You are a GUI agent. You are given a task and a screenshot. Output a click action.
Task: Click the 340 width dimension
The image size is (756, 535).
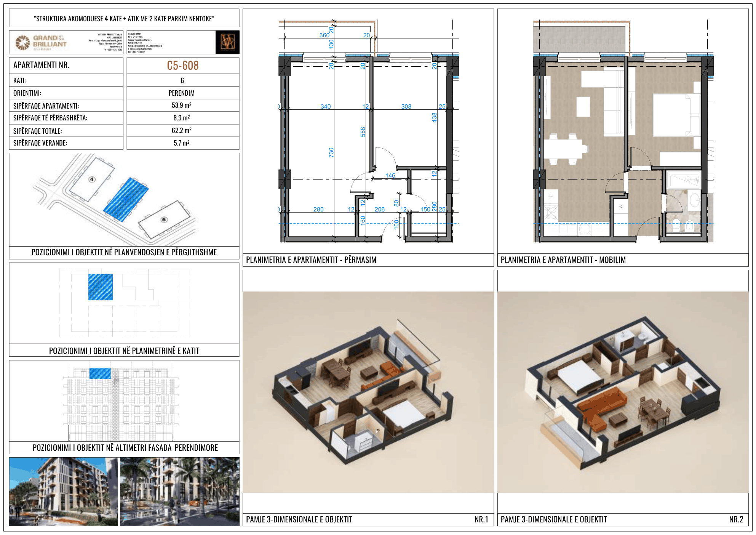tap(326, 107)
